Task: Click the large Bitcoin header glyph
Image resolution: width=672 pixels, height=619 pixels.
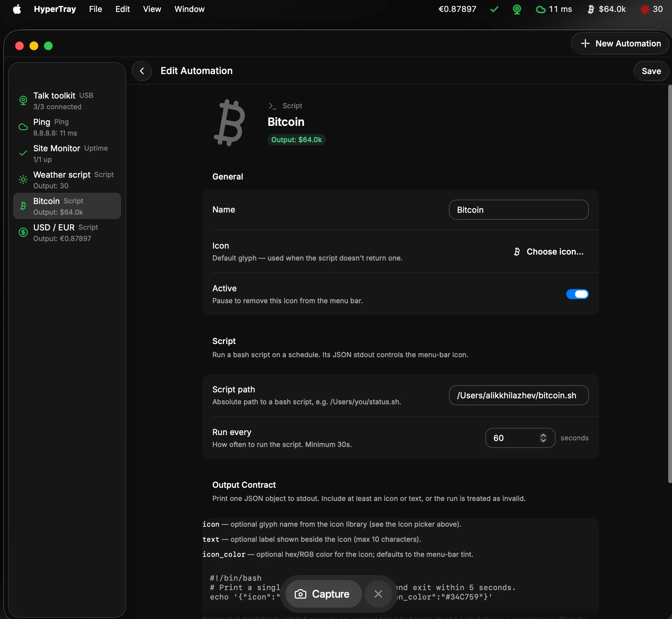Action: click(230, 123)
